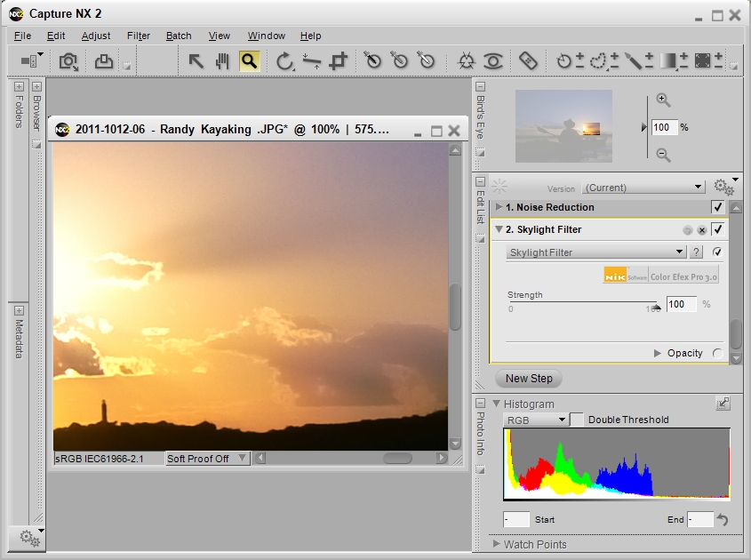Open the Batch menu
The height and width of the screenshot is (560, 751).
(178, 36)
